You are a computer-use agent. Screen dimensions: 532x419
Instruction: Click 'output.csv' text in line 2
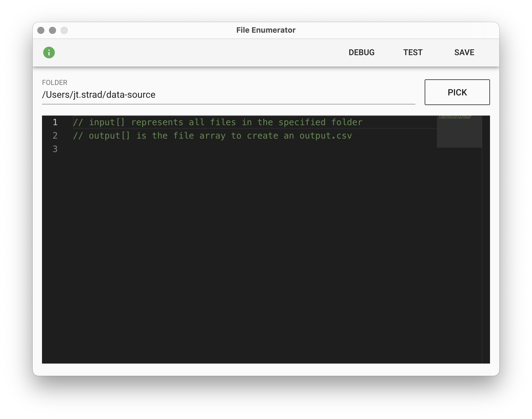coord(325,136)
